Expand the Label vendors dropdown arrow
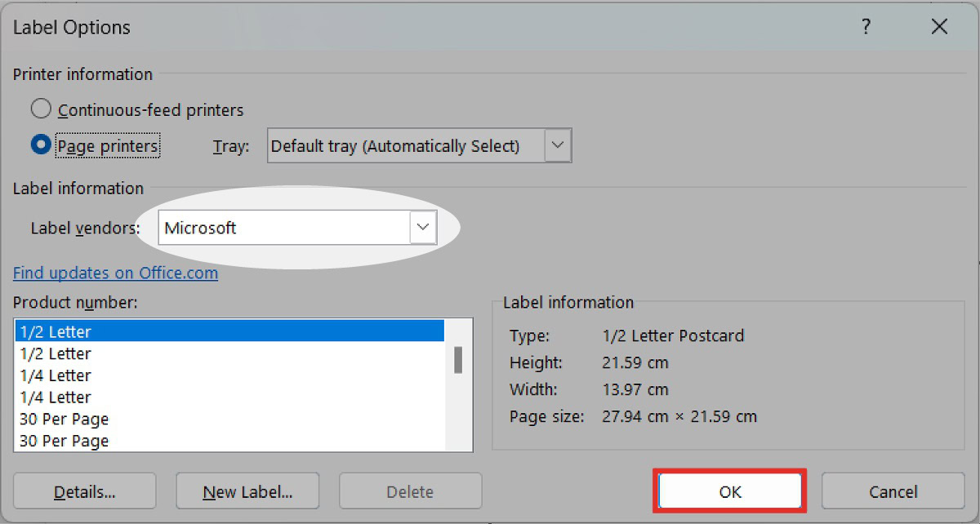 coord(422,228)
